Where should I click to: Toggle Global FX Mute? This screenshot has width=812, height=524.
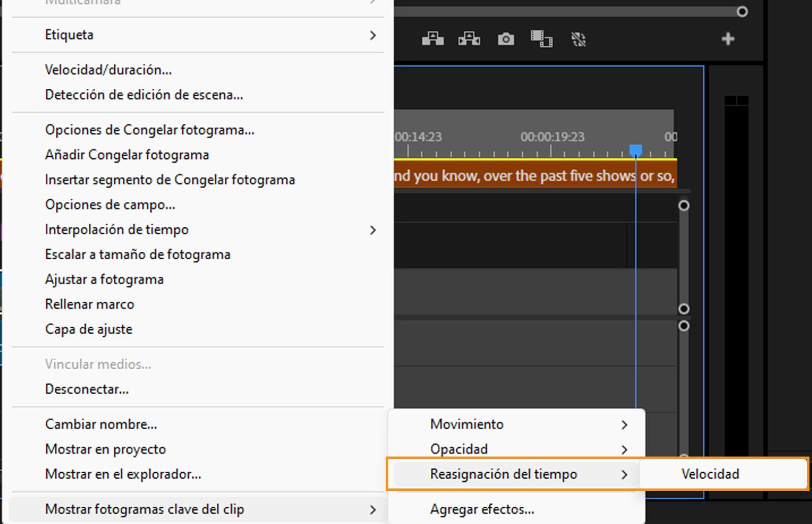point(579,39)
